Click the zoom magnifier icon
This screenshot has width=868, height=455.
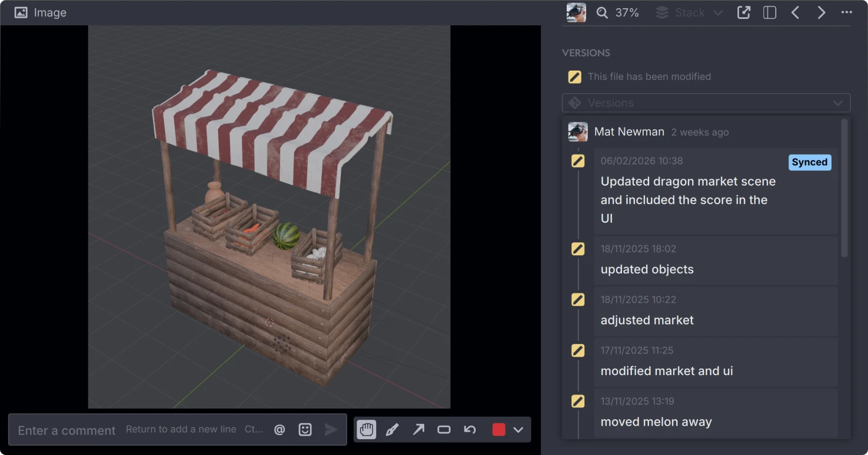(x=600, y=12)
